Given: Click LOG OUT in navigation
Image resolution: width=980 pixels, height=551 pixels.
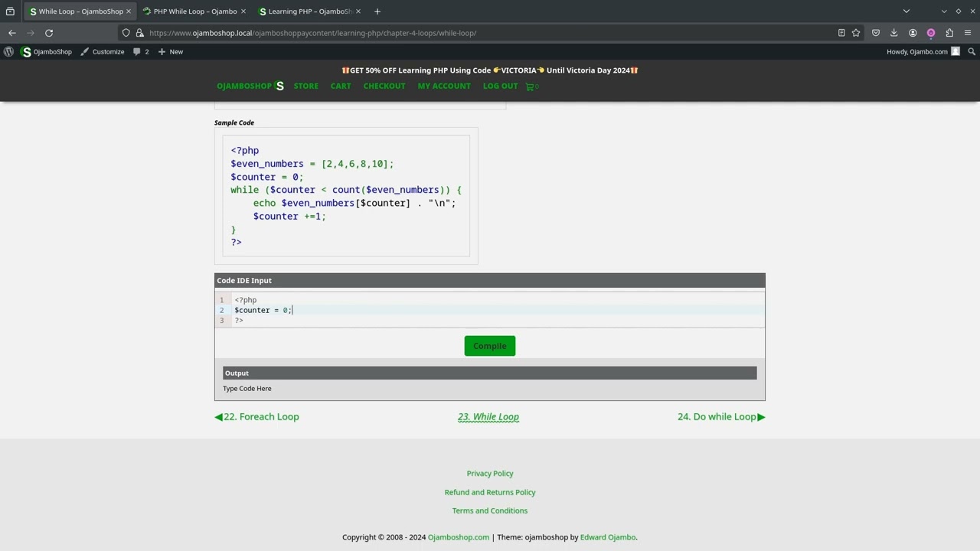Looking at the screenshot, I should (500, 86).
